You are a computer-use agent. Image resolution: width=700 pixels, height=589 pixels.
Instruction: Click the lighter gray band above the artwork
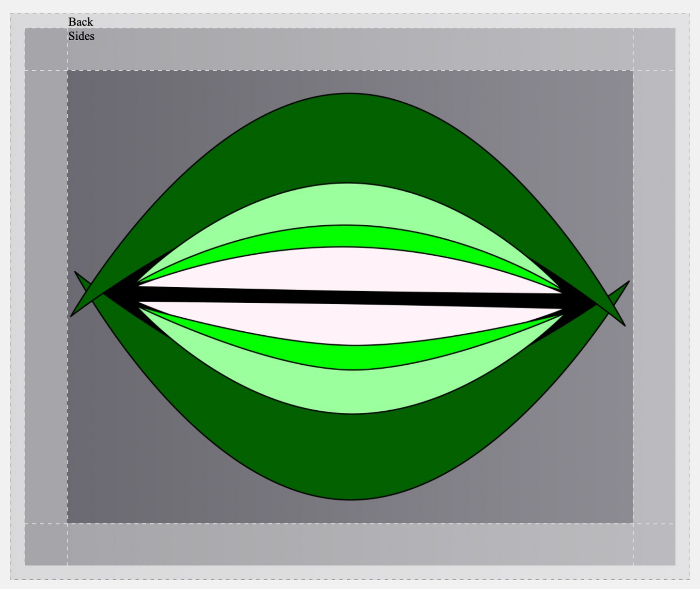point(350,49)
